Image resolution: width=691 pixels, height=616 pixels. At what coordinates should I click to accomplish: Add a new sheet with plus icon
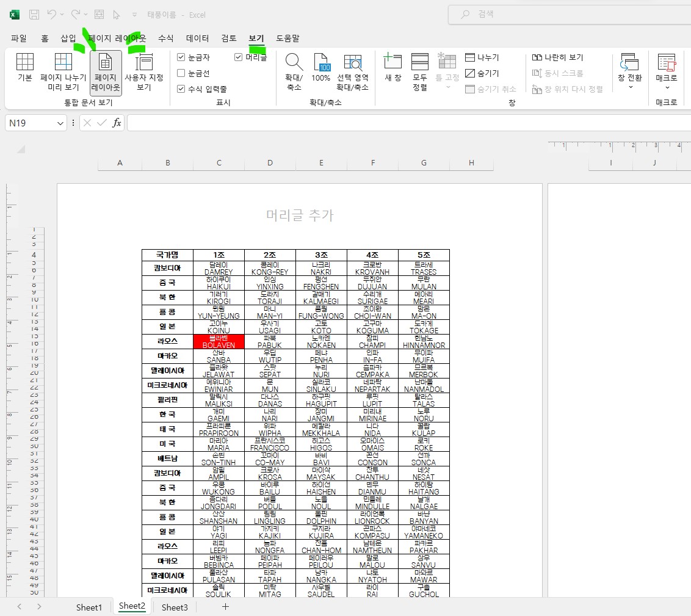pyautogui.click(x=225, y=607)
